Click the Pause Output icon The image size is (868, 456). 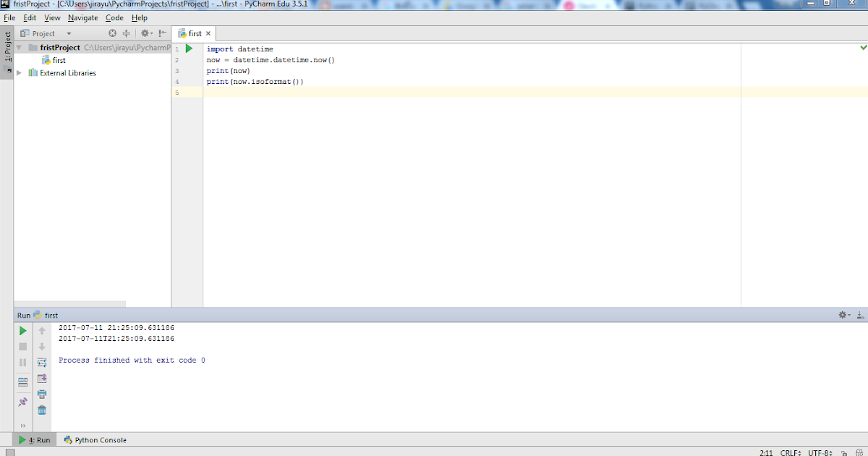[x=22, y=362]
